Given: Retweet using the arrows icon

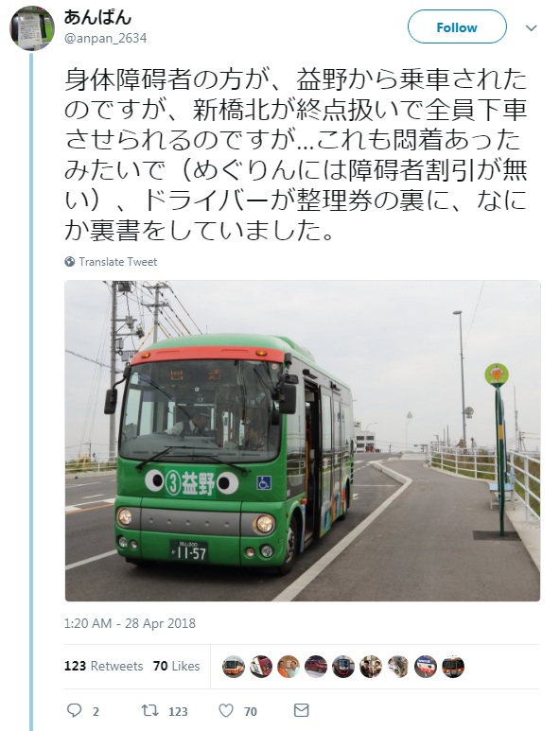Looking at the screenshot, I should 150,710.
